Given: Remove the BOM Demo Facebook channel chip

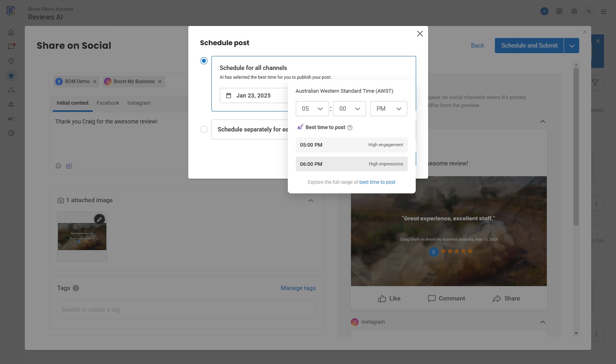Looking at the screenshot, I should [95, 82].
